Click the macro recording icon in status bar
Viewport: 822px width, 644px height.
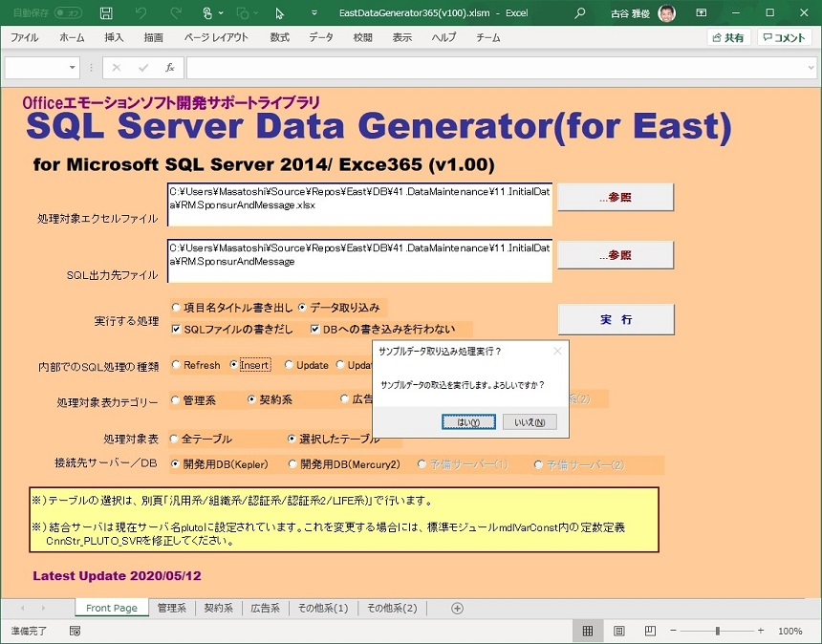75,631
